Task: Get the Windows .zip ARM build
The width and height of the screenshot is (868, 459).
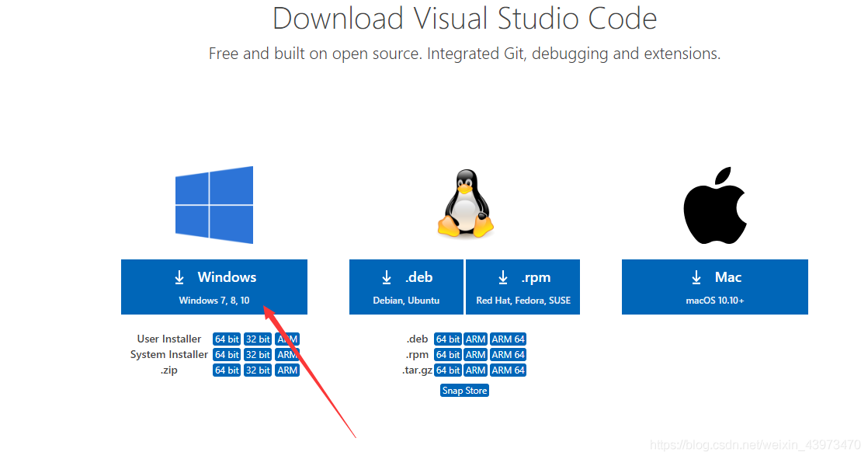Action: coord(287,370)
